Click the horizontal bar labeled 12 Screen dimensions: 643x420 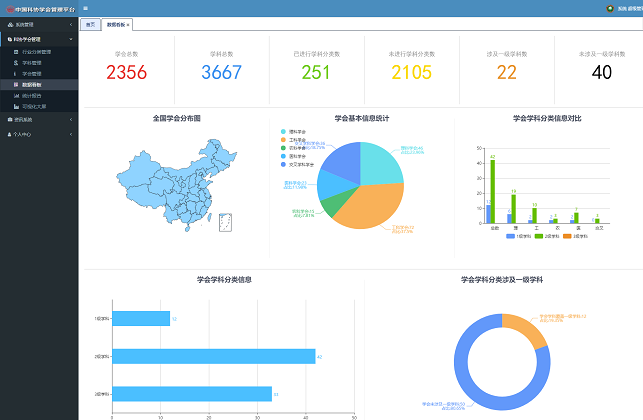click(x=141, y=319)
